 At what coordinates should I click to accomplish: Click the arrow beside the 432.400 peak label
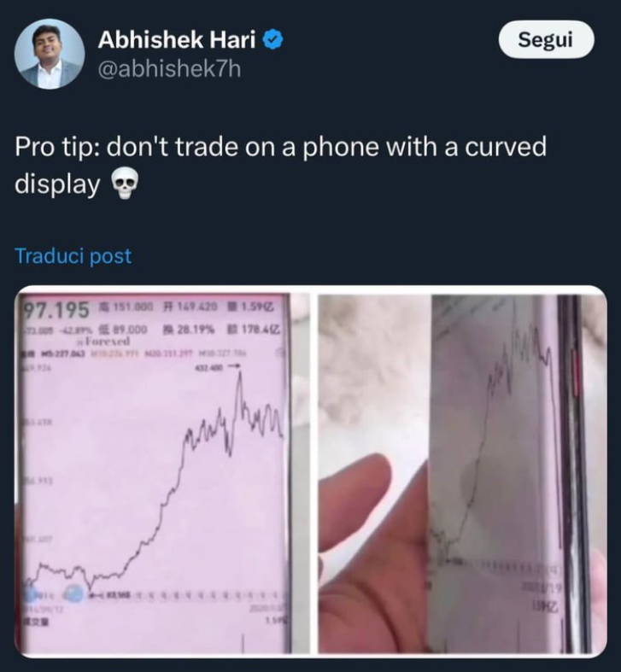point(234,366)
